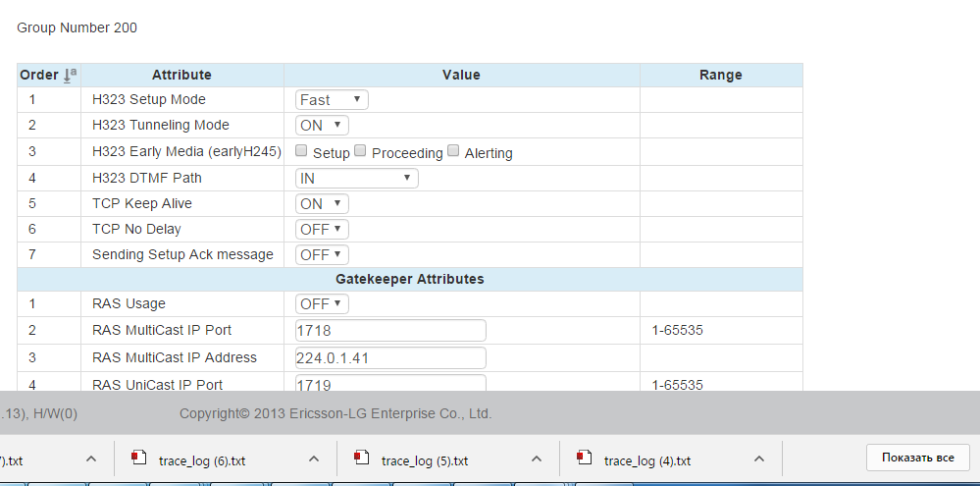The height and width of the screenshot is (486, 980).
Task: Open options chevron for trace_log (4).txt
Action: [759, 459]
